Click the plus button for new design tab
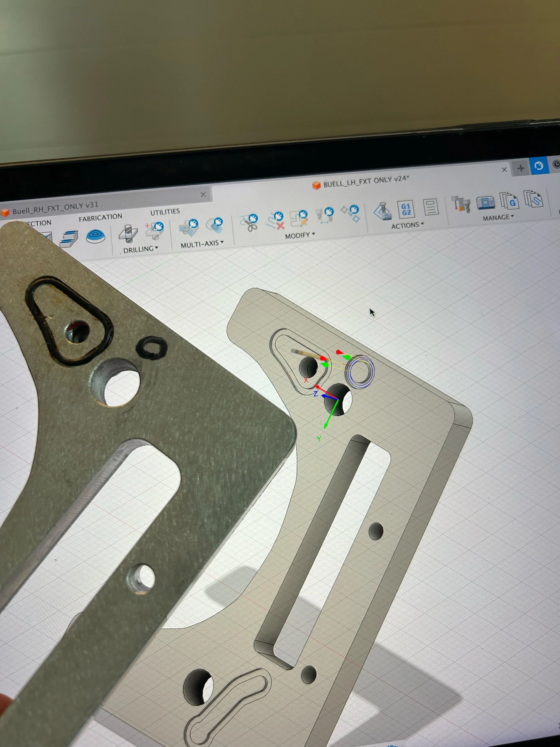The width and height of the screenshot is (560, 747). click(x=521, y=168)
